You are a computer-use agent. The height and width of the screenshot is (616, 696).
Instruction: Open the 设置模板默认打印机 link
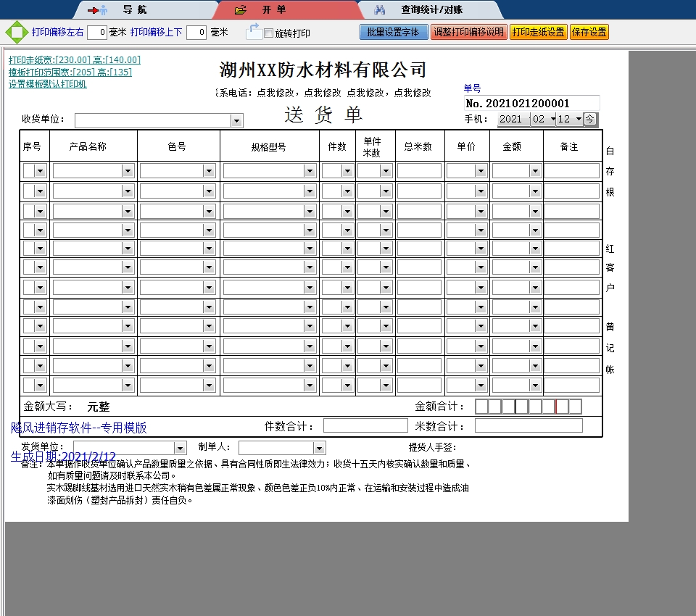click(x=48, y=84)
